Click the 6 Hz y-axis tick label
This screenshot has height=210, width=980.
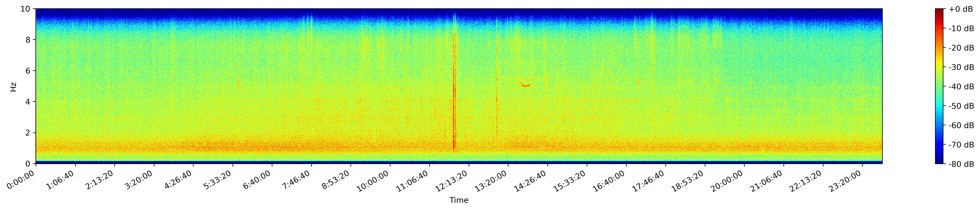28,71
